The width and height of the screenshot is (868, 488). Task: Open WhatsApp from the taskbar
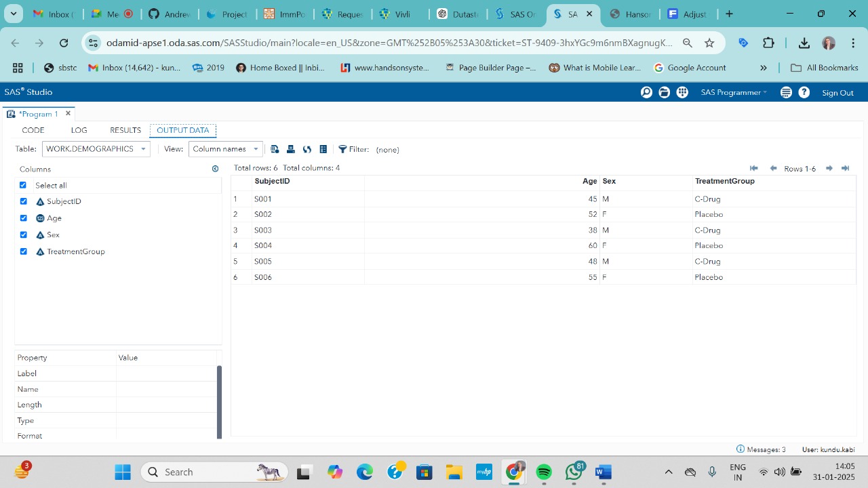(x=574, y=472)
